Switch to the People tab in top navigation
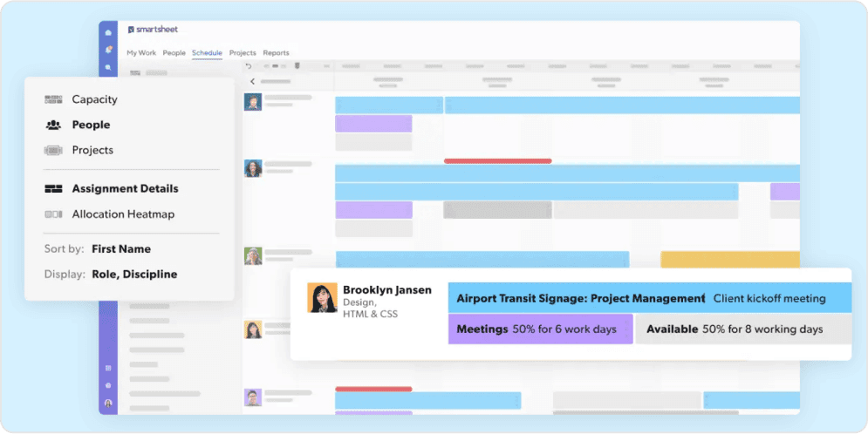The image size is (868, 434). coord(174,53)
